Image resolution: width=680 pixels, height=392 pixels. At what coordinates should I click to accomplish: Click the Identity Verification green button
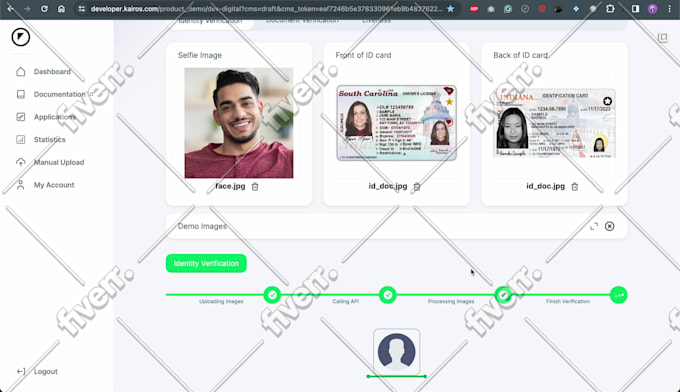[206, 263]
